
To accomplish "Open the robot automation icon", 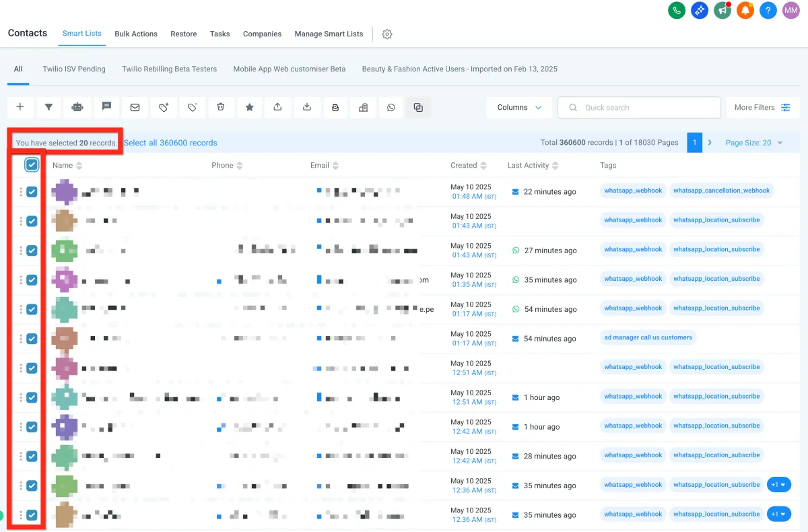I will [x=77, y=107].
